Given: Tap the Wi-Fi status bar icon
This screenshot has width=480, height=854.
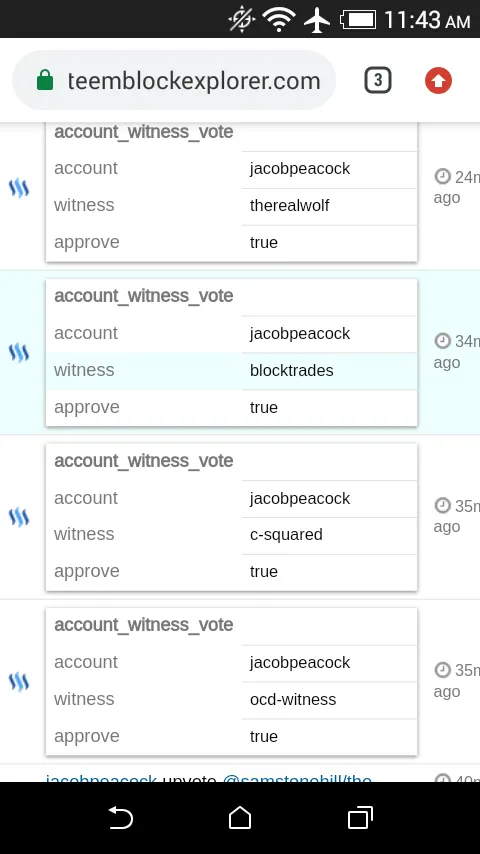Looking at the screenshot, I should coord(278,20).
